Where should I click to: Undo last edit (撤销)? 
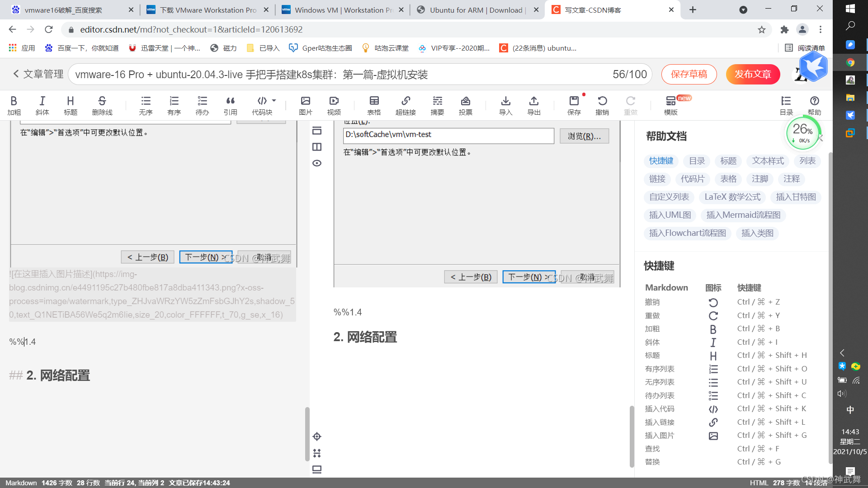pos(602,106)
